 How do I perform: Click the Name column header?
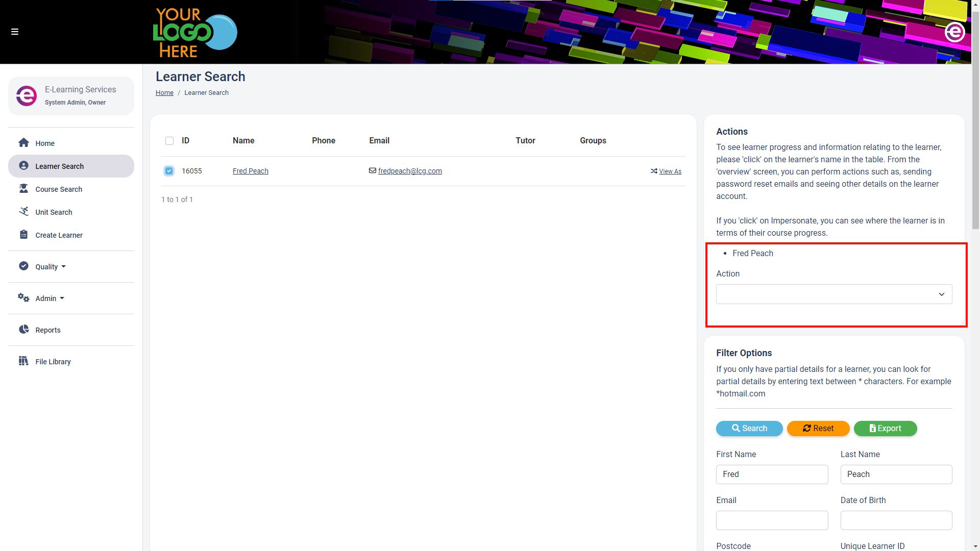(x=243, y=141)
